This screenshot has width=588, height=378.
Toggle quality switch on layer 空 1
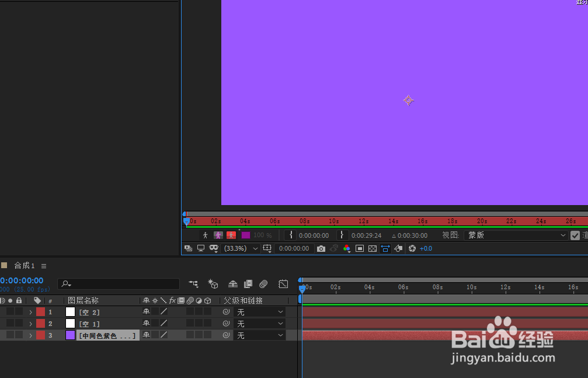[164, 323]
